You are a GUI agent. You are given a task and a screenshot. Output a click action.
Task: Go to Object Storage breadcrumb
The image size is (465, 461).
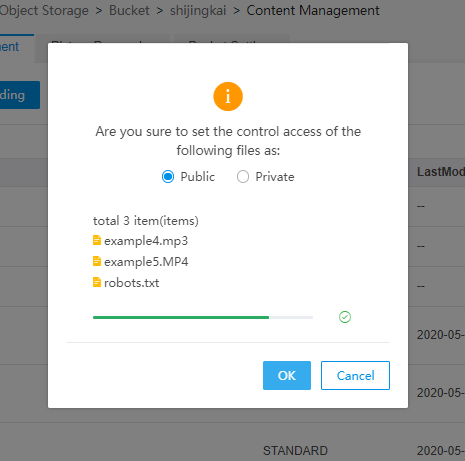44,11
